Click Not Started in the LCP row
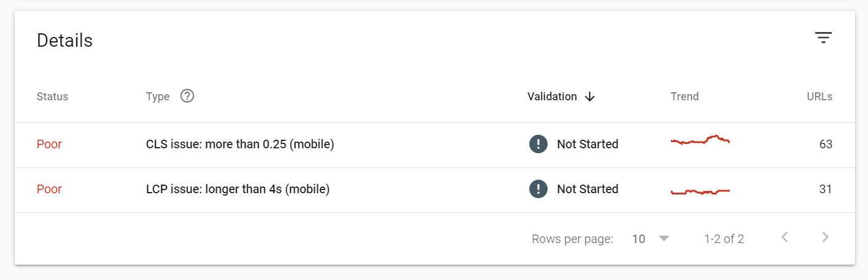 pyautogui.click(x=587, y=189)
